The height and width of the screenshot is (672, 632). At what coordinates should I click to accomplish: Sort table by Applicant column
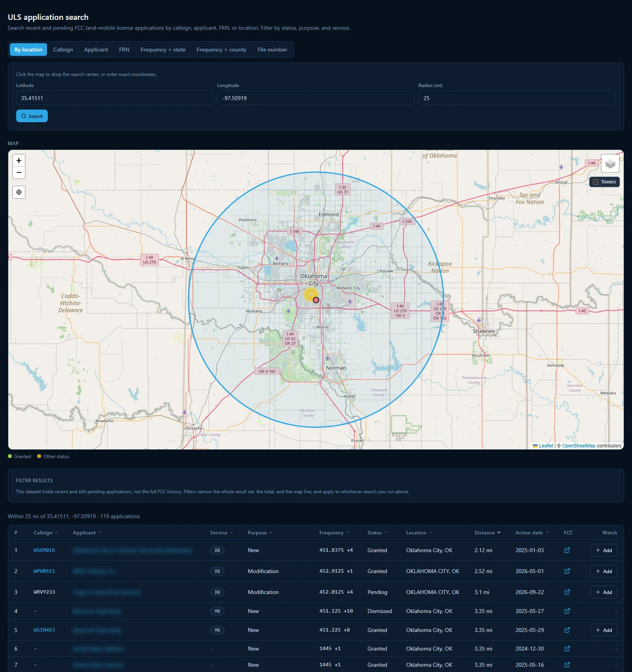[87, 533]
